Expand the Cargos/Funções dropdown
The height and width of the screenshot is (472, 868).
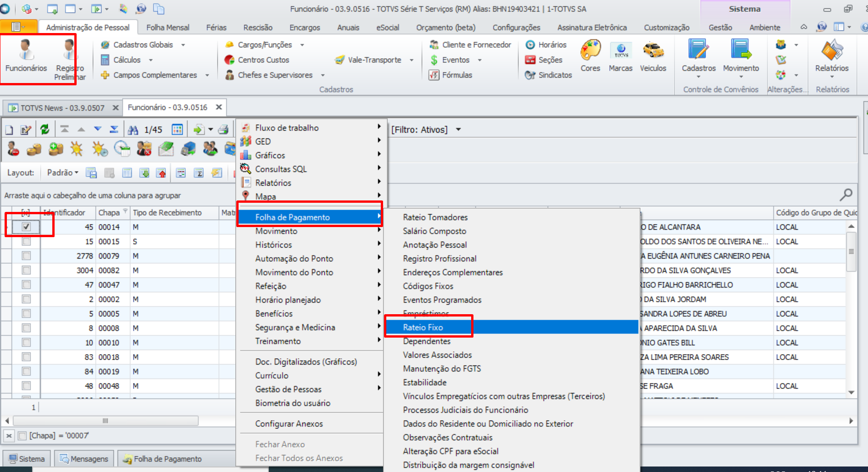pyautogui.click(x=302, y=45)
